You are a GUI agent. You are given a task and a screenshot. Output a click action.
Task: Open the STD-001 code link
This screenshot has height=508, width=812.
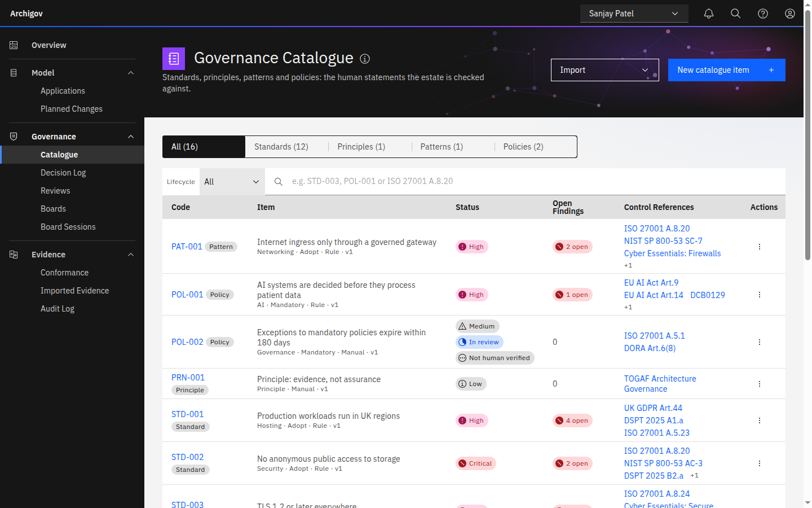(x=188, y=414)
